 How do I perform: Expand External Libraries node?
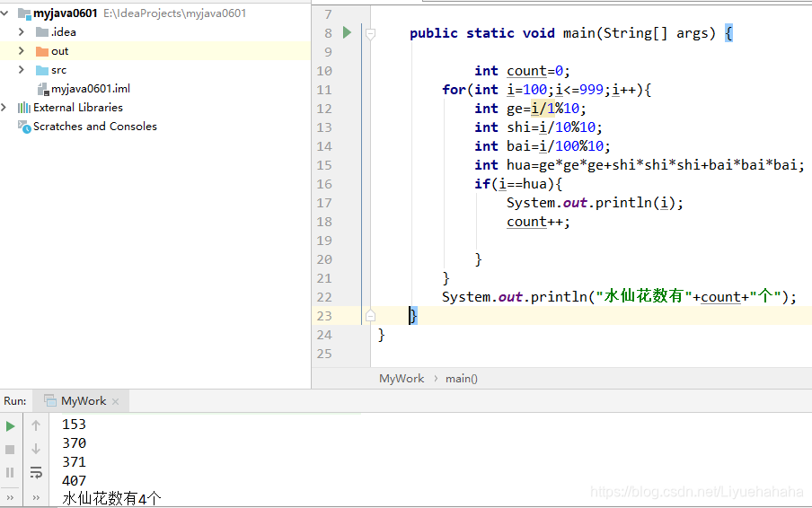pos(4,107)
